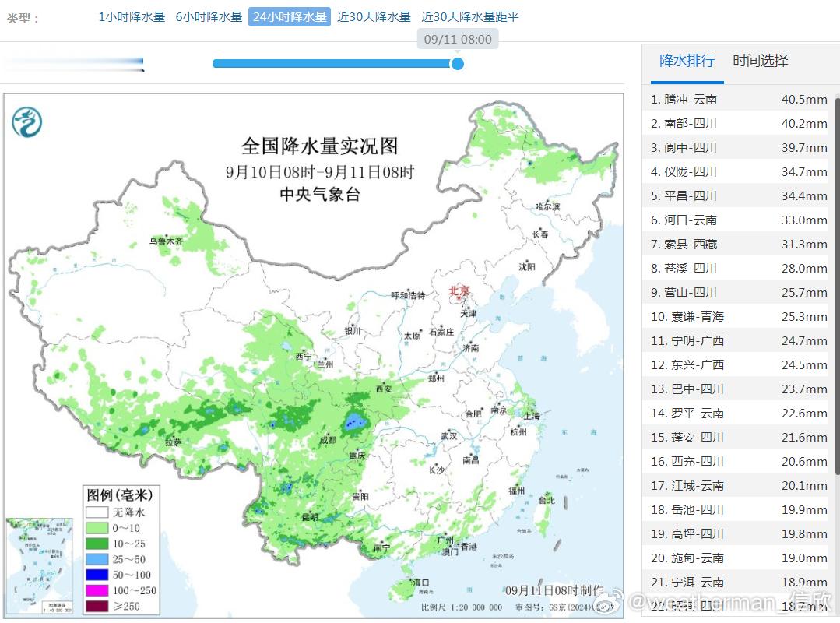
Task: Click the South China Sea inset map
Action: (x=40, y=565)
